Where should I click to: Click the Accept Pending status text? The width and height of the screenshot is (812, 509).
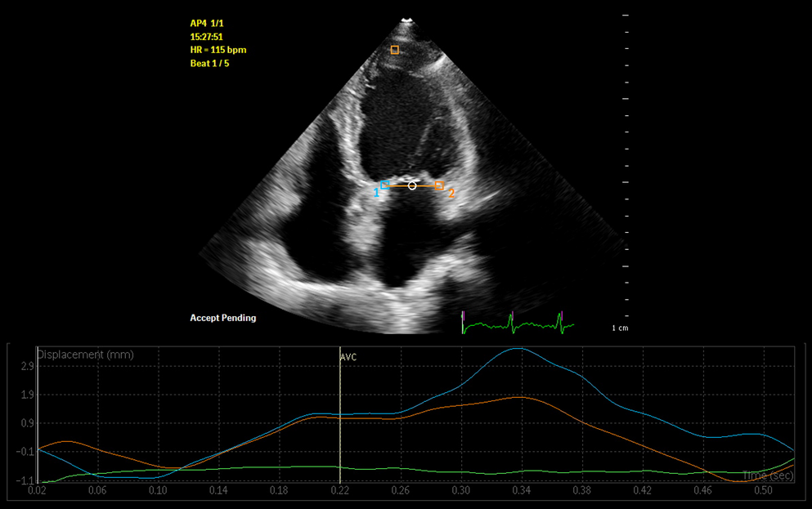click(x=222, y=318)
